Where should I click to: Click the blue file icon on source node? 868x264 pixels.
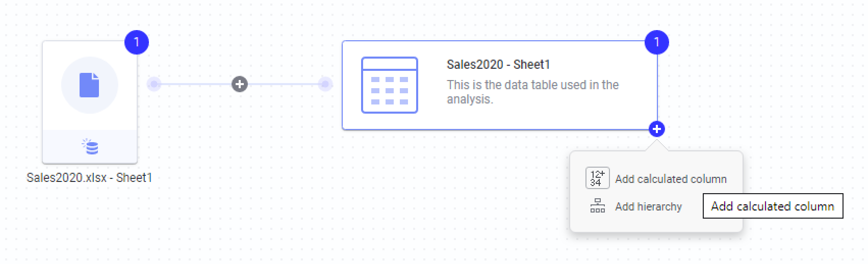(x=89, y=85)
